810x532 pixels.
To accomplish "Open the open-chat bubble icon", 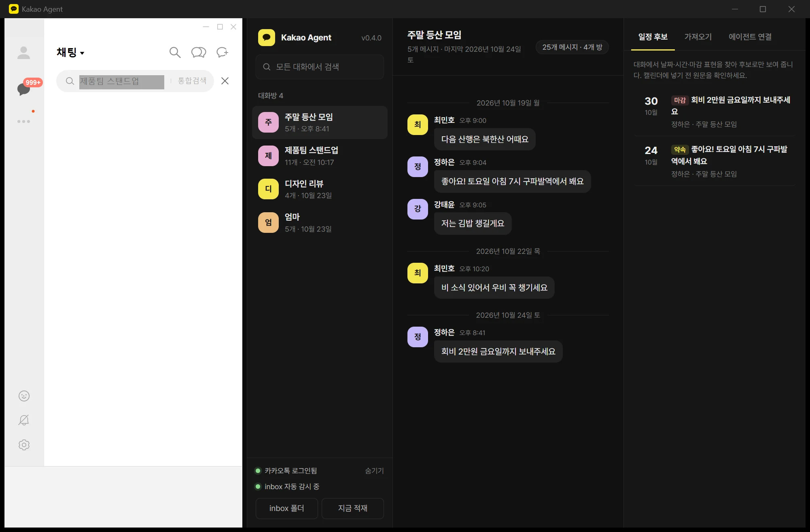I will pyautogui.click(x=199, y=53).
